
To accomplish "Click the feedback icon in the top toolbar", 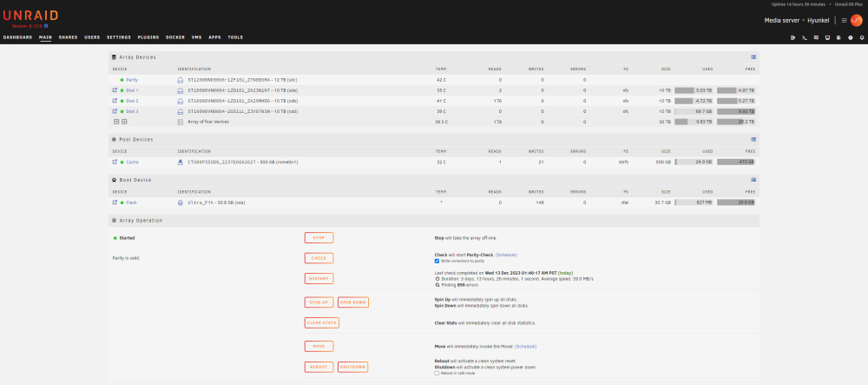I will click(816, 37).
